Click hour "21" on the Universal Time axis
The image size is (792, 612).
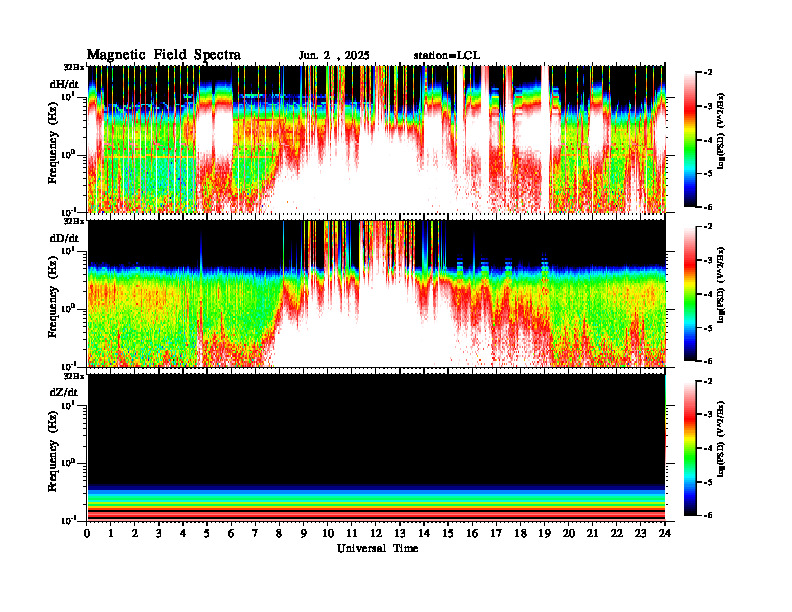592,534
